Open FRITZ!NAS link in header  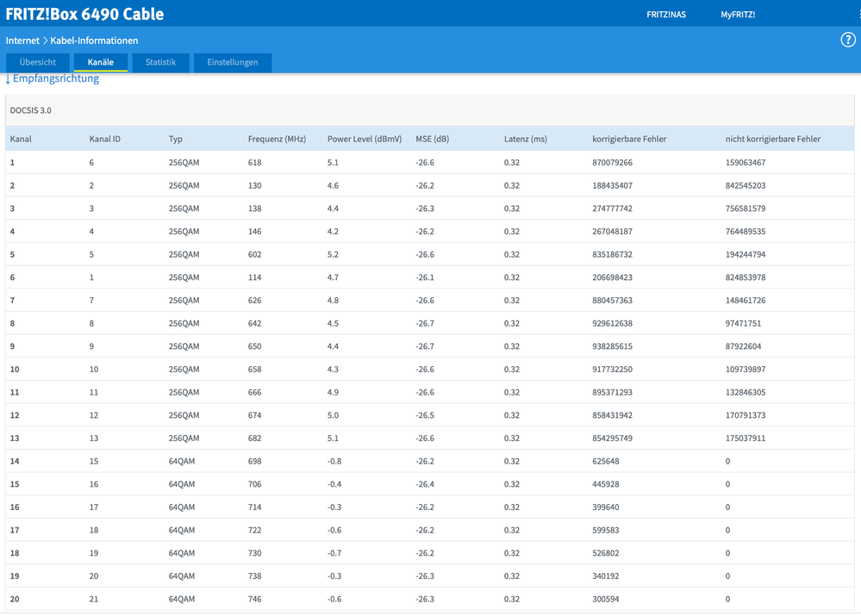(x=666, y=15)
